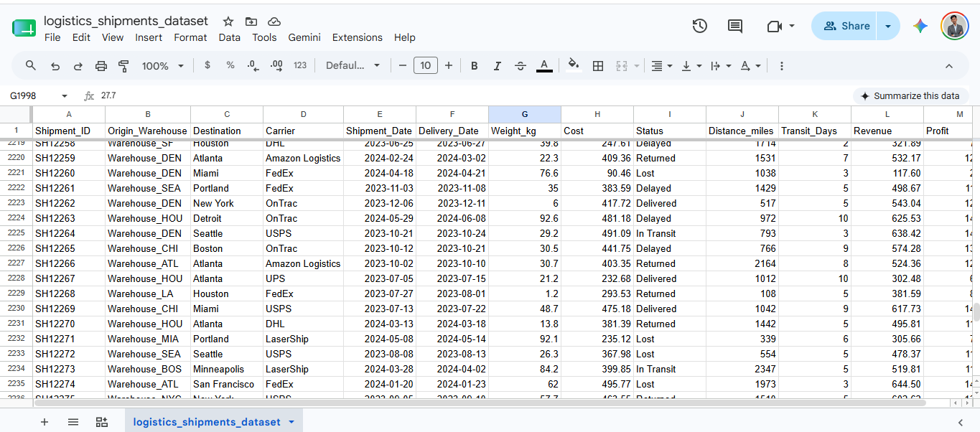Open the horizontal align dropdown
This screenshot has height=432, width=980.
[661, 65]
